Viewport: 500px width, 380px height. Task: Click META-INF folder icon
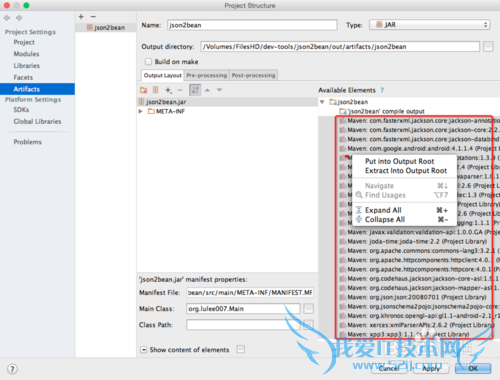151,111
